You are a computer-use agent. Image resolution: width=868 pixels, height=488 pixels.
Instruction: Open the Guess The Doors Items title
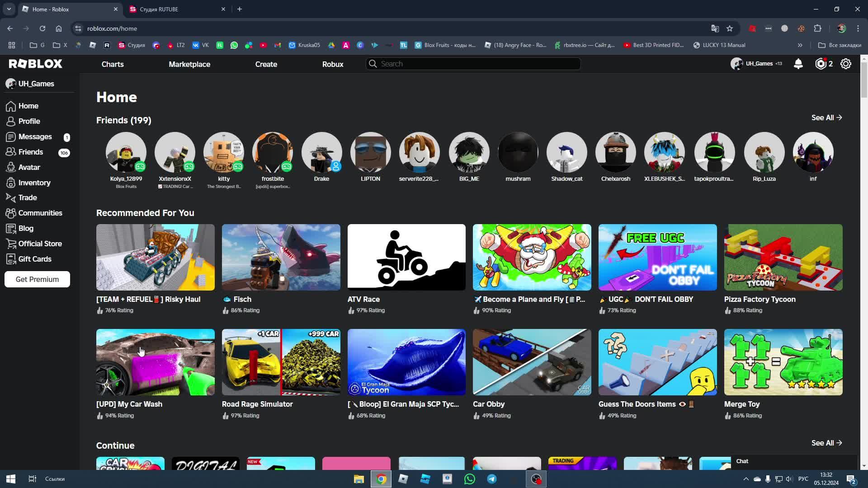[x=646, y=404]
